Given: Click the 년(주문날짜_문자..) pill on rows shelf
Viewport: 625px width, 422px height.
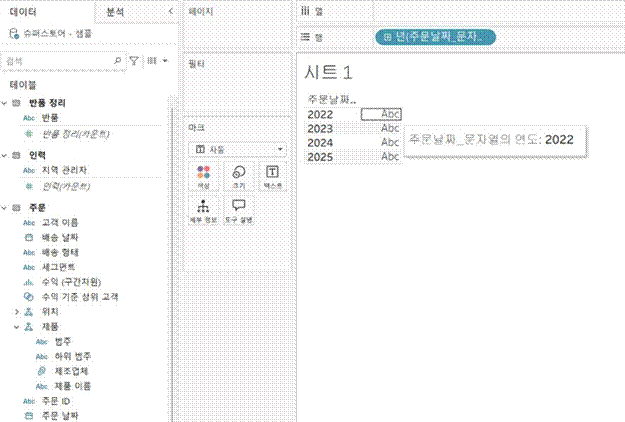Looking at the screenshot, I should point(435,36).
